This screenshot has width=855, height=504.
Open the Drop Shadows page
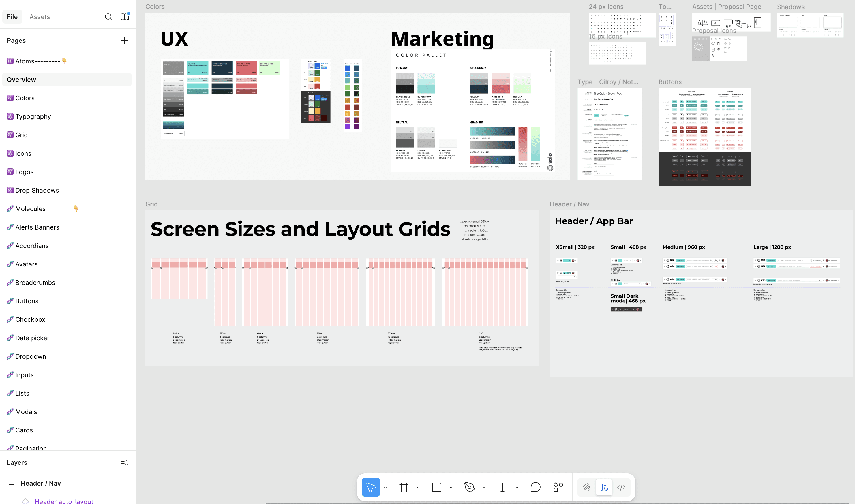[x=67, y=190]
